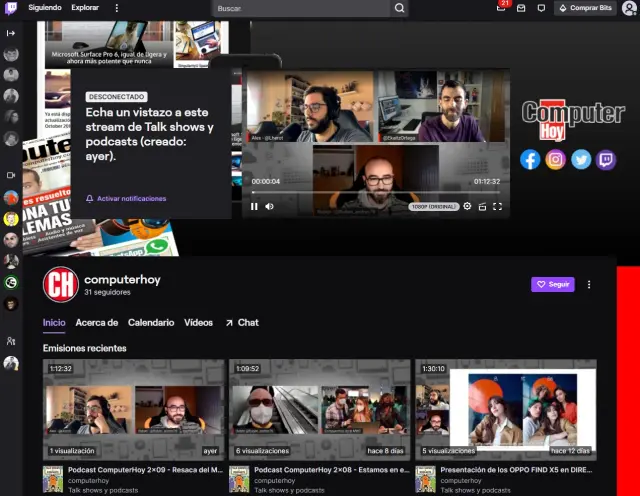This screenshot has width=640, height=496.
Task: Click the Twitch logo home icon
Action: pyautogui.click(x=11, y=8)
